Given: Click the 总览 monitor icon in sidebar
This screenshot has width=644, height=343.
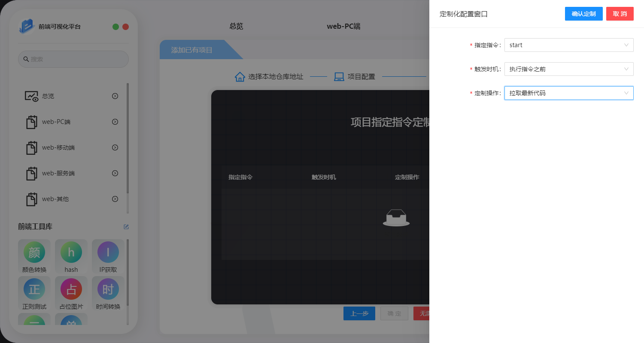Looking at the screenshot, I should click(x=31, y=96).
